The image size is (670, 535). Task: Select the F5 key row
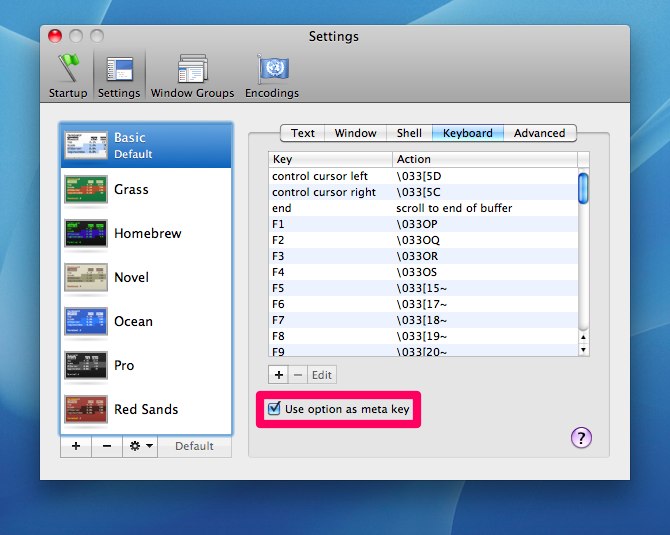[x=423, y=288]
